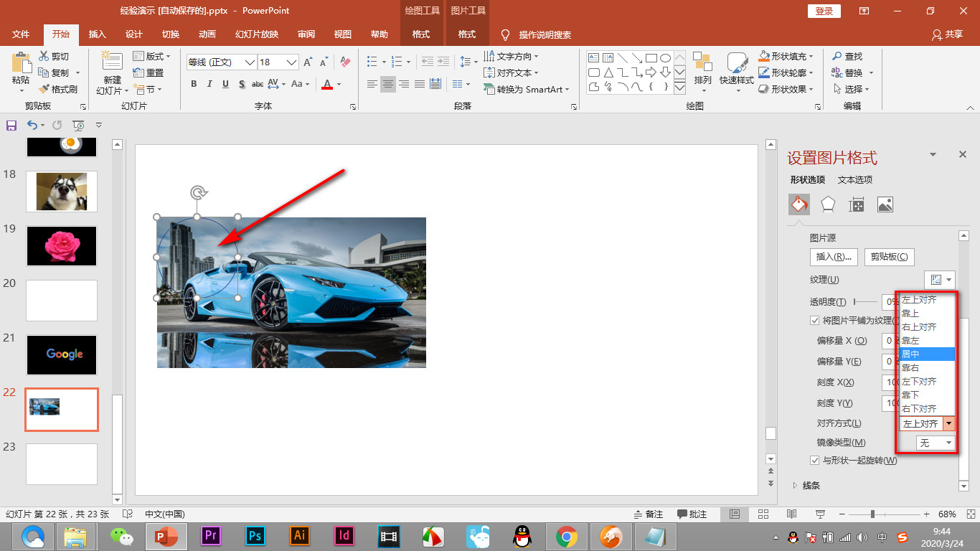980x551 pixels.
Task: Switch to the Picture icon tab
Action: point(885,205)
